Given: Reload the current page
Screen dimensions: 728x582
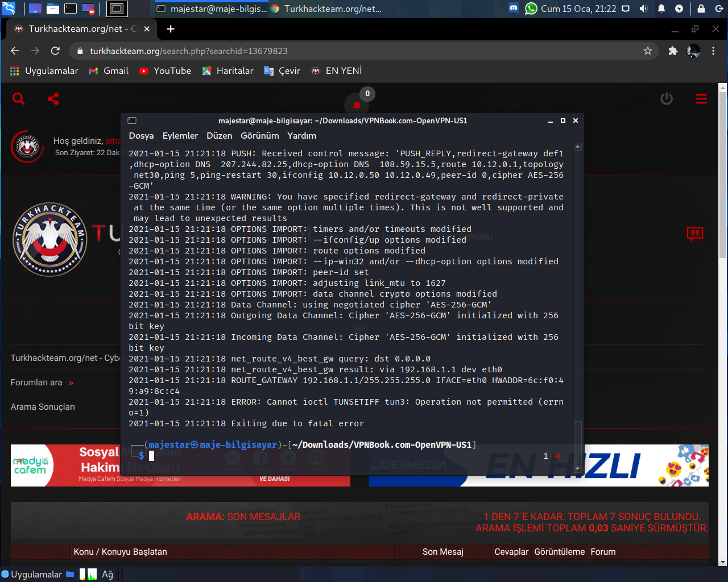Looking at the screenshot, I should [x=55, y=51].
